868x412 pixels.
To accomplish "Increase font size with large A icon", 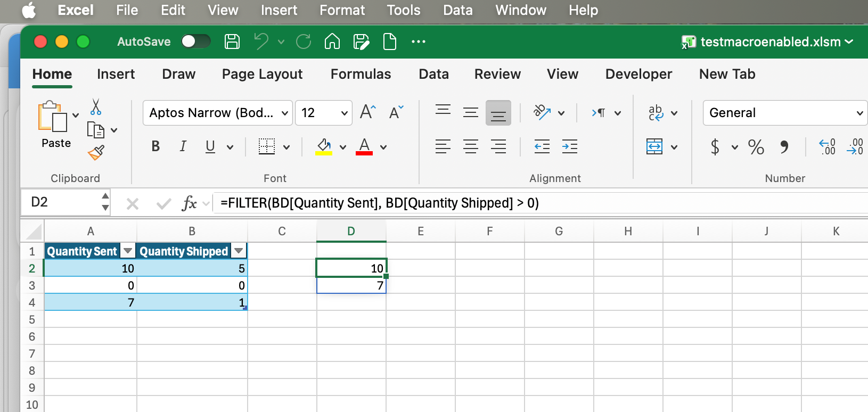I will pos(368,112).
